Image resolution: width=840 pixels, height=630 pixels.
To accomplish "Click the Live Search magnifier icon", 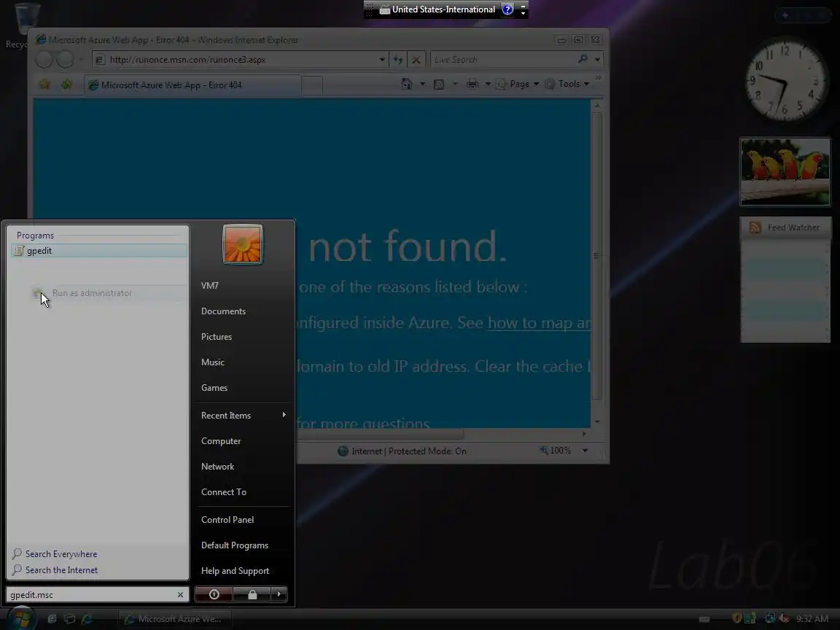I will (x=583, y=59).
